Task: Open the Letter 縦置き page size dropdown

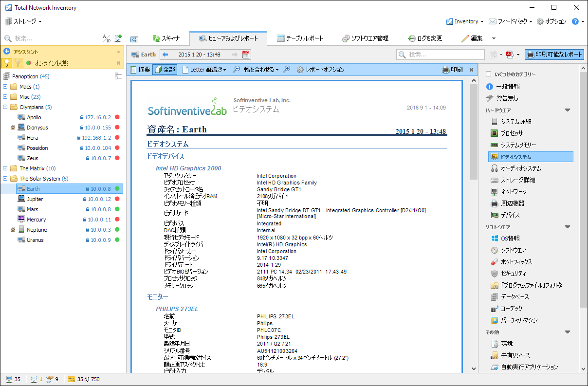Action: point(204,70)
